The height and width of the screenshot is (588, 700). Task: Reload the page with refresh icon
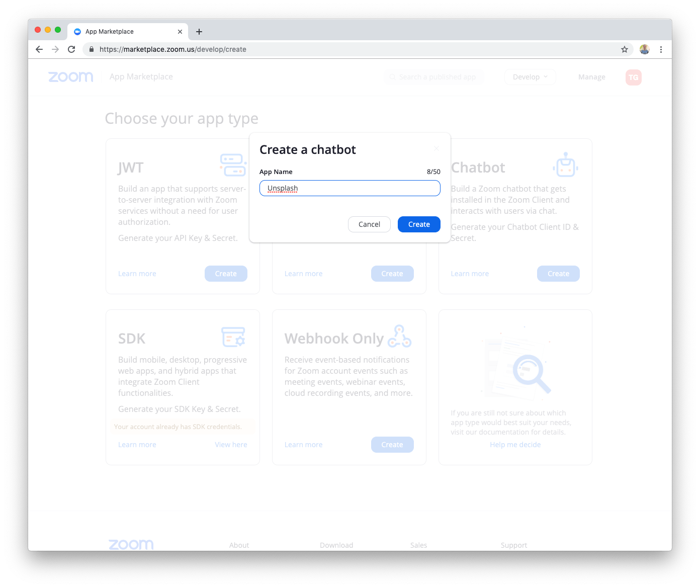(71, 49)
